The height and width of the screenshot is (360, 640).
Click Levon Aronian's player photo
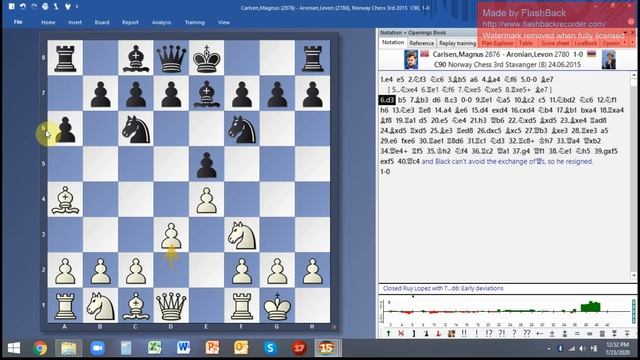click(609, 60)
